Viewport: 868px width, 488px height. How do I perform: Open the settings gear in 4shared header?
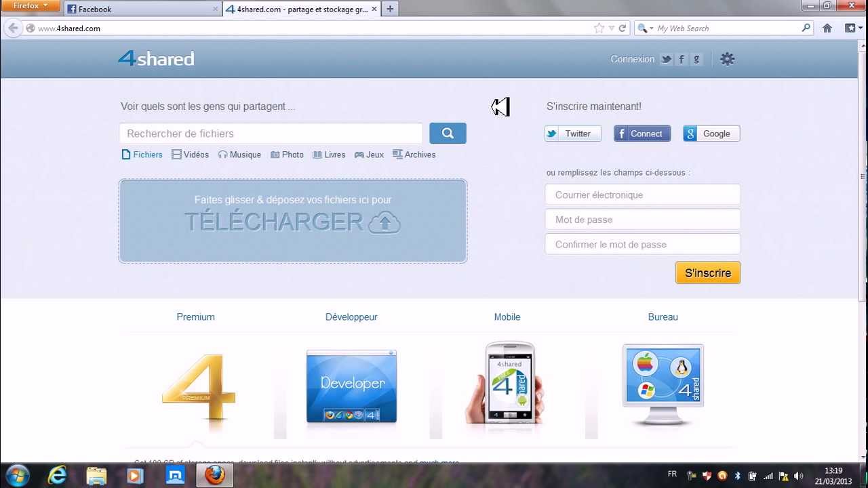coord(727,59)
